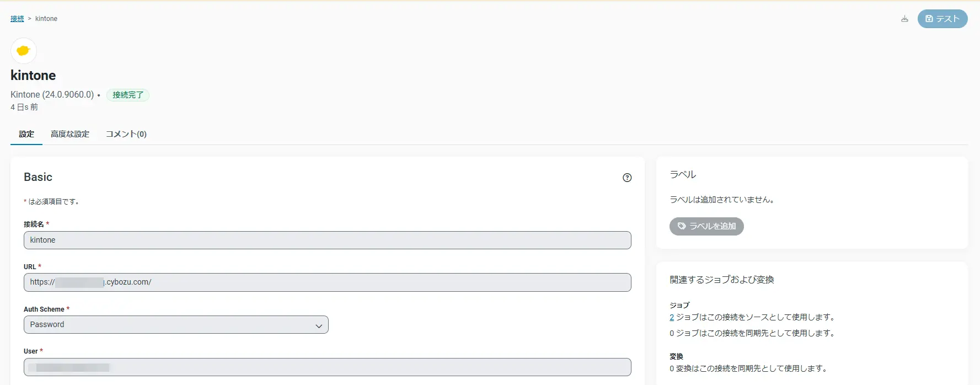Click the kintone connection title heading

pyautogui.click(x=33, y=76)
